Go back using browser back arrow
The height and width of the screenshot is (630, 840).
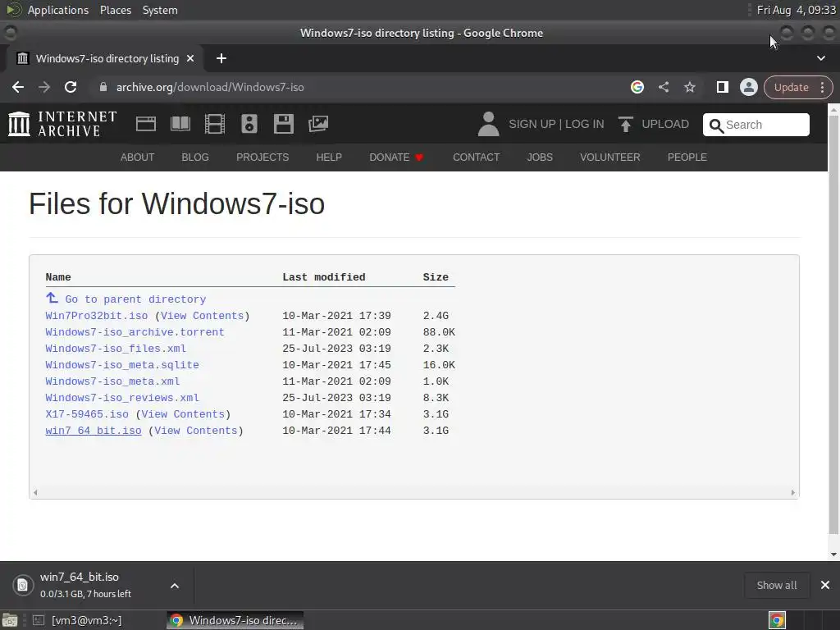click(x=18, y=87)
